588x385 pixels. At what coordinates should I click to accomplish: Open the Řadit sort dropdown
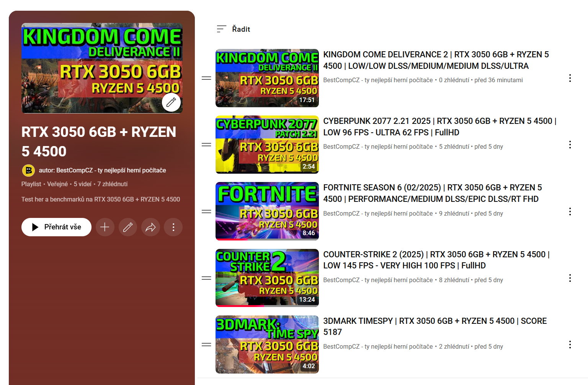tap(234, 29)
